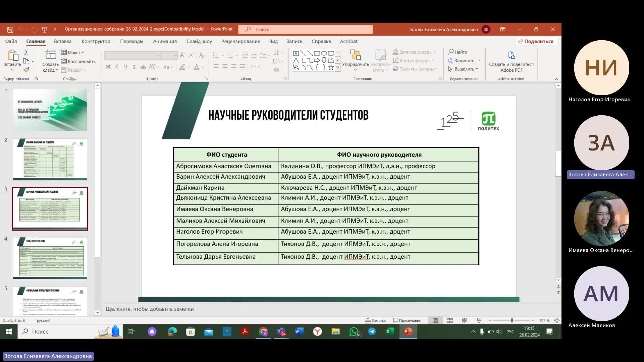Switch to the Переходы tab
This screenshot has width=644, height=362.
point(131,41)
